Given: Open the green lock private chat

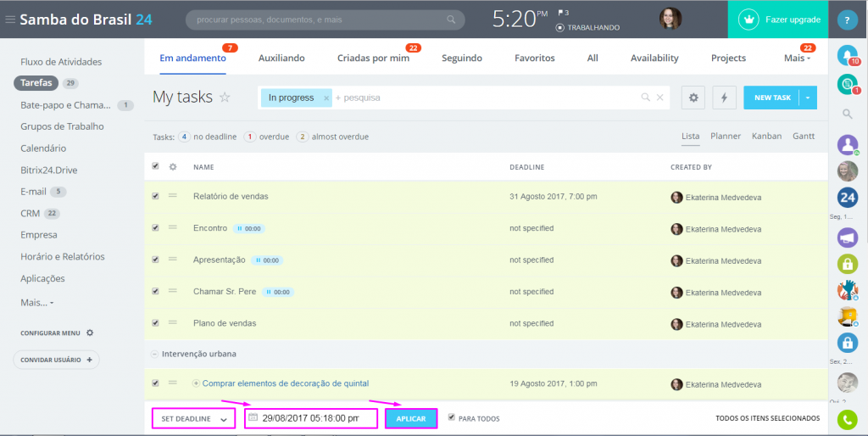Looking at the screenshot, I should click(848, 264).
